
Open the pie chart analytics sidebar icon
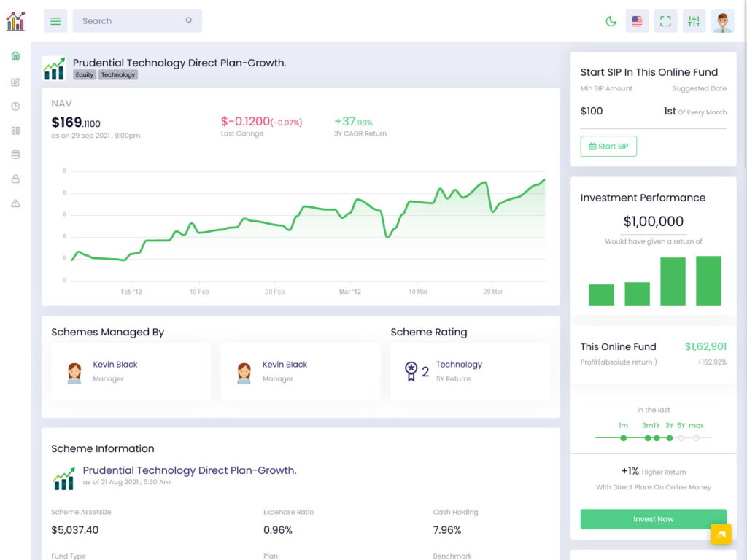(15, 106)
